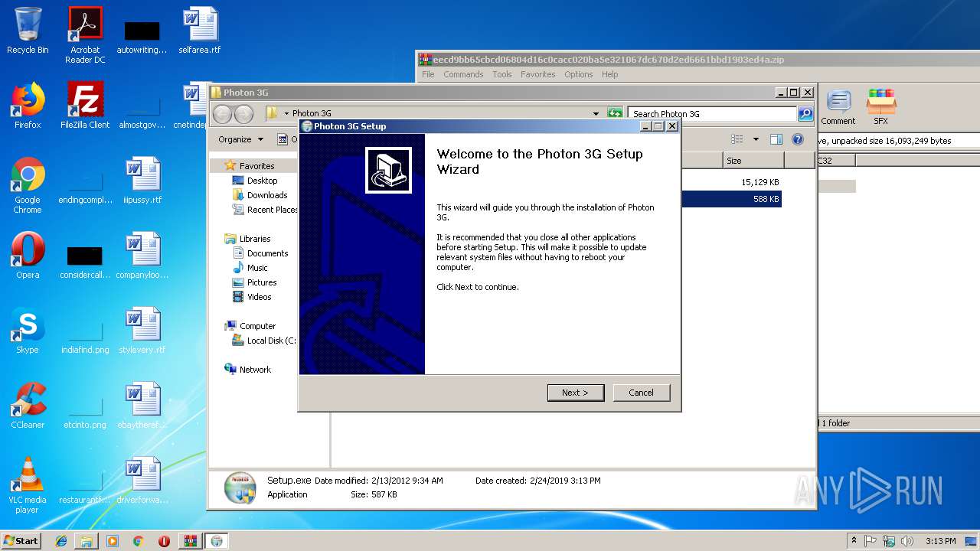This screenshot has width=980, height=551.
Task: Open Explorer help question mark icon
Action: 798,139
